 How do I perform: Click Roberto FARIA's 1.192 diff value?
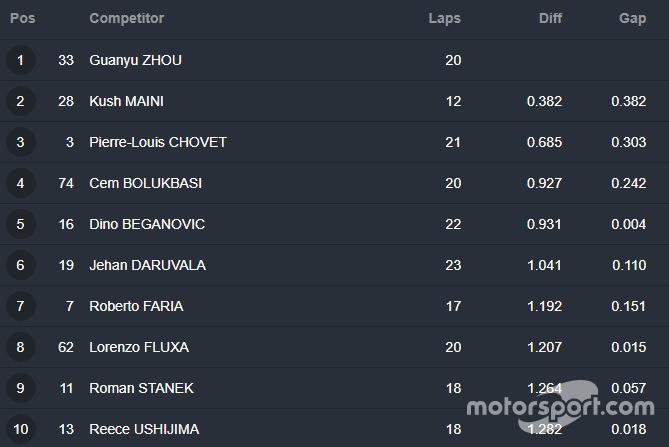(544, 306)
